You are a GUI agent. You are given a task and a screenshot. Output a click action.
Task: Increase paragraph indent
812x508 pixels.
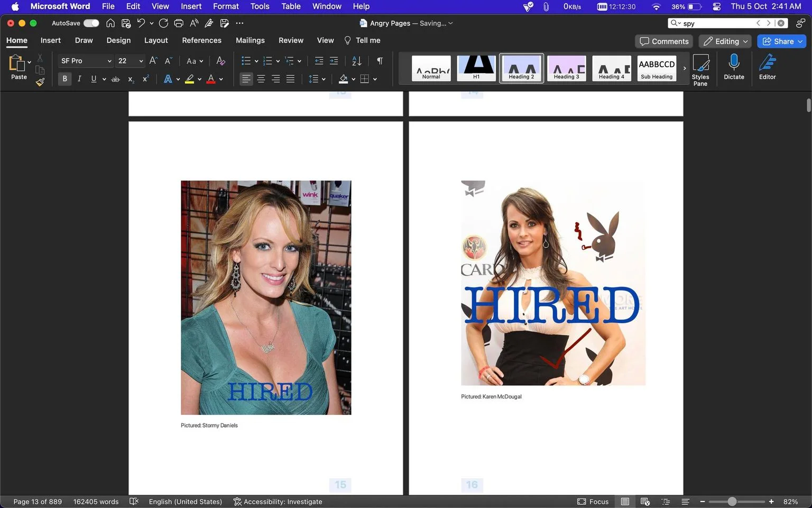tap(334, 61)
